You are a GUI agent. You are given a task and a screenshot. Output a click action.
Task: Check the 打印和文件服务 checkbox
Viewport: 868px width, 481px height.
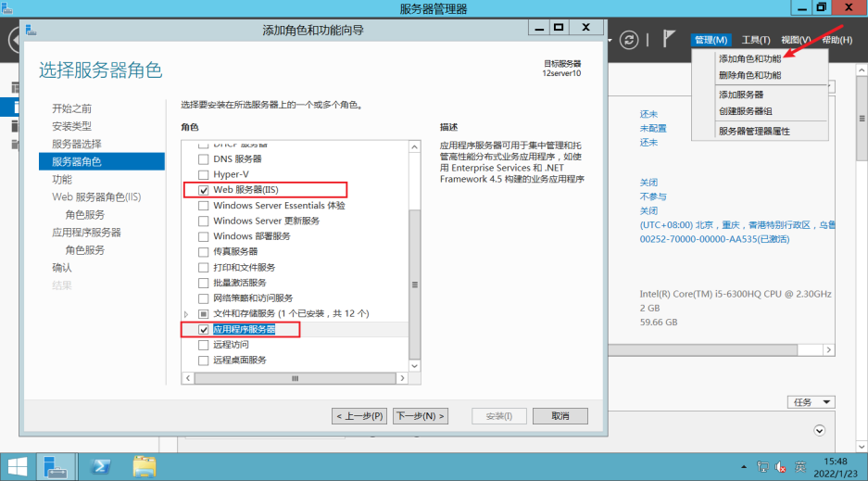click(x=203, y=268)
